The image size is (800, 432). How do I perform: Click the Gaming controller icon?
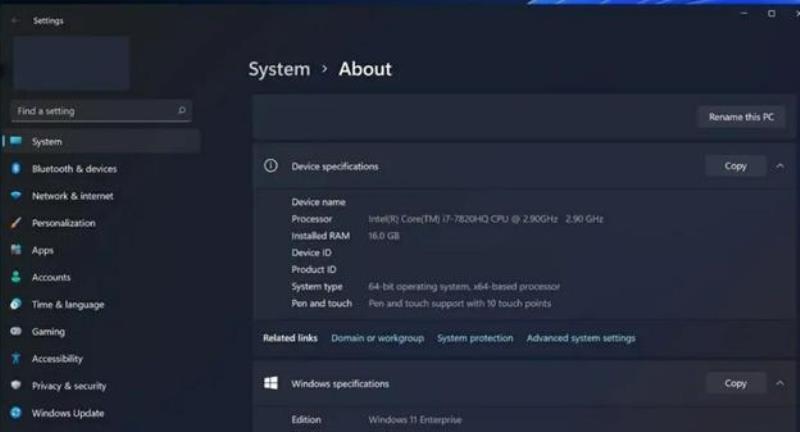16,331
